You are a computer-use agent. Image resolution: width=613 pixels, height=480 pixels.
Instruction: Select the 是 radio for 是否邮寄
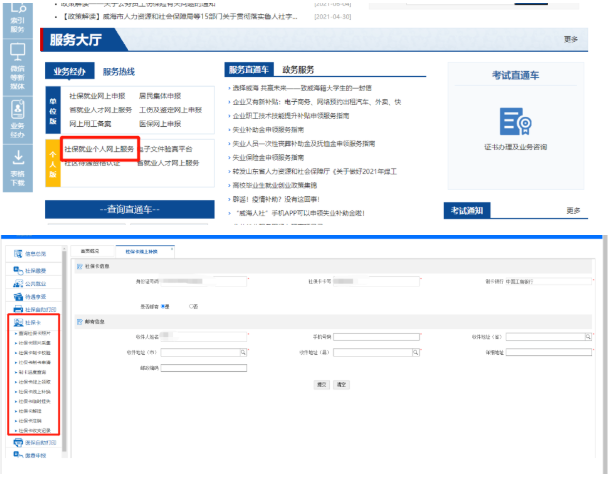click(x=164, y=306)
